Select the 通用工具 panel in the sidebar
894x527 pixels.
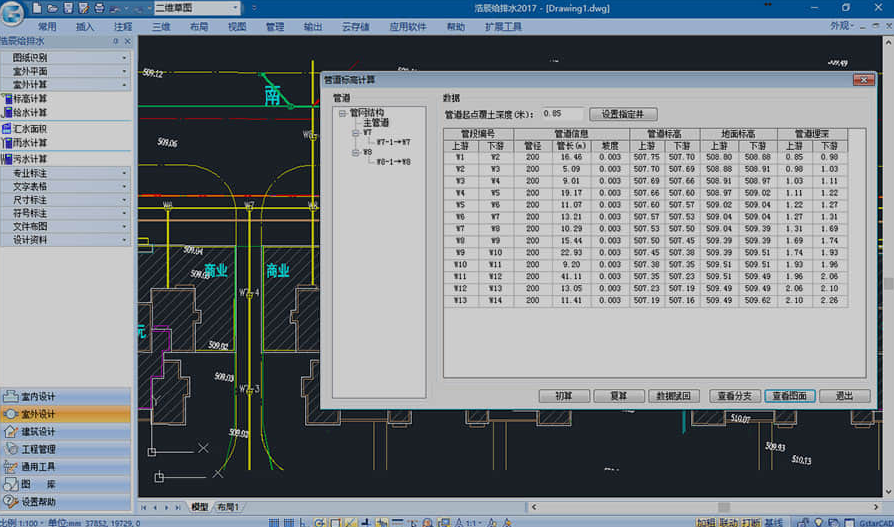[66, 467]
